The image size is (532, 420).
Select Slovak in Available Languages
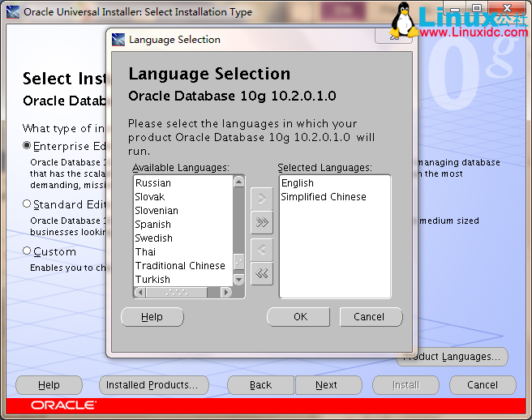183,197
